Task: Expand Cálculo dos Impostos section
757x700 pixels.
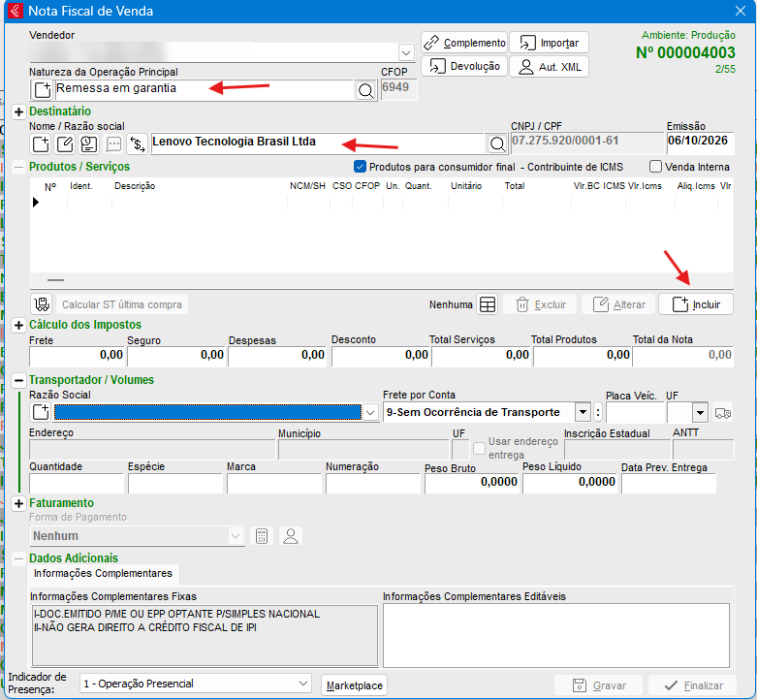Action: [x=18, y=326]
